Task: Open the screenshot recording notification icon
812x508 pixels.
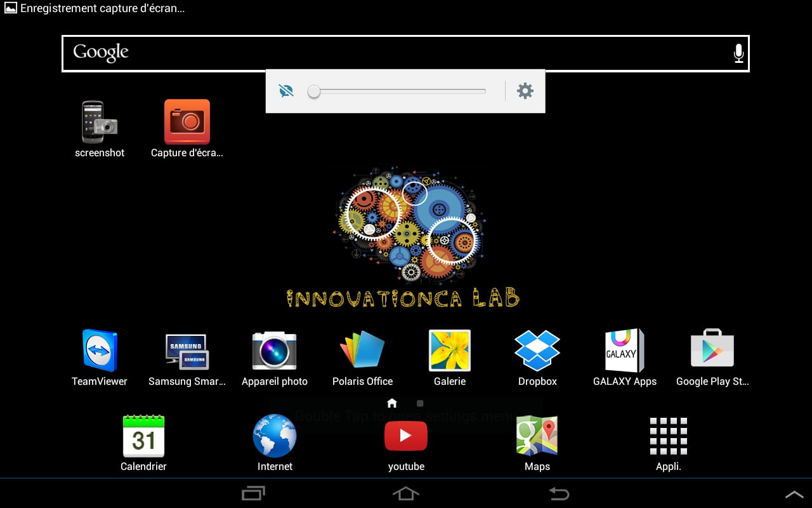Action: pyautogui.click(x=11, y=9)
